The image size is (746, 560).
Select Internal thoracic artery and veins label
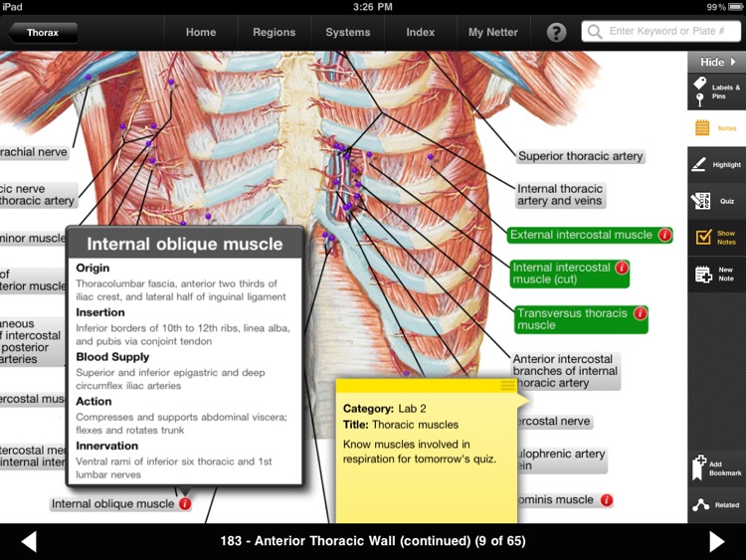[x=559, y=195]
